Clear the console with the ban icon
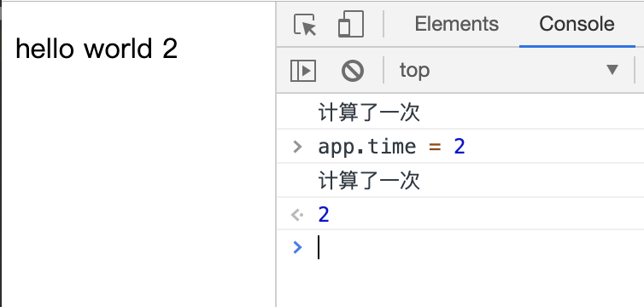The height and width of the screenshot is (307, 644). pyautogui.click(x=353, y=71)
